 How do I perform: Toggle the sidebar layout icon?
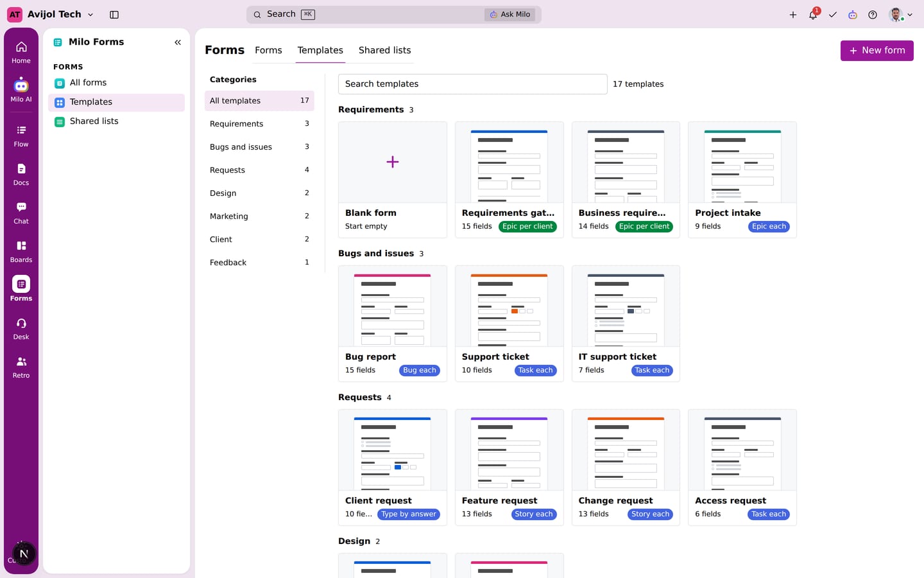pos(114,14)
